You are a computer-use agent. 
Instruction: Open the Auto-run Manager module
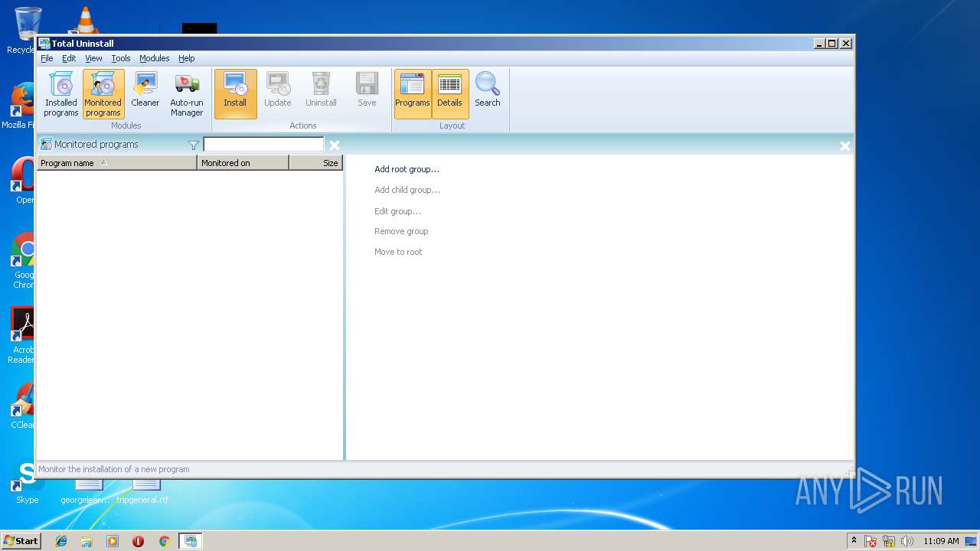click(x=187, y=94)
